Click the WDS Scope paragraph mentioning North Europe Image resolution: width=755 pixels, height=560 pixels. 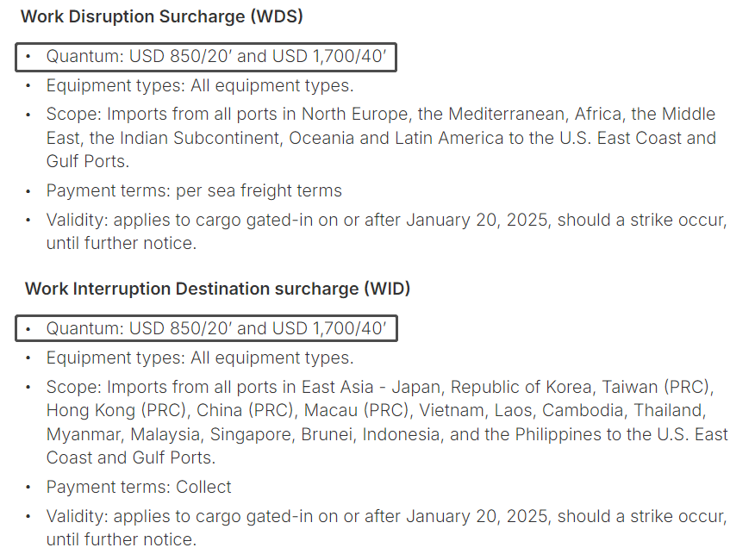(x=381, y=138)
